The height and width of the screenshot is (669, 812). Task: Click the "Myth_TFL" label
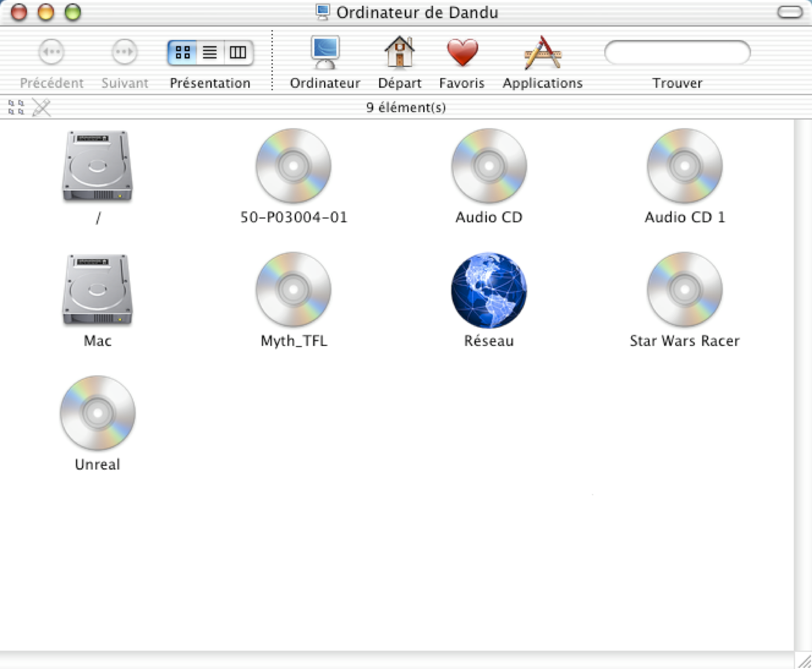coord(294,341)
